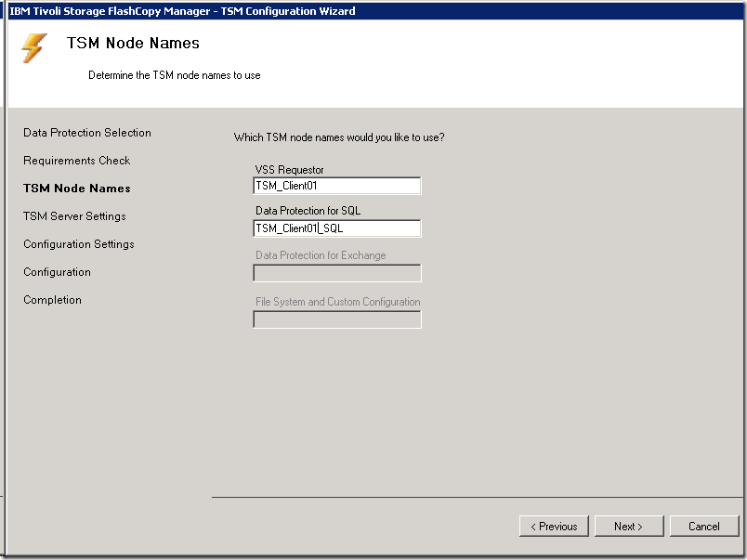Click the VSS Requestor text field
Viewport: 747px width, 560px height.
(337, 186)
